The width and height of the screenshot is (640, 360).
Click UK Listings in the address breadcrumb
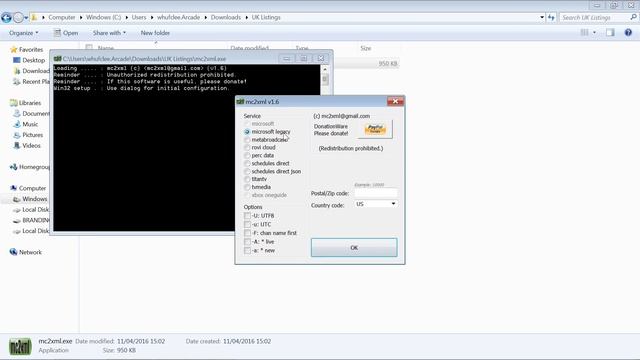266,18
